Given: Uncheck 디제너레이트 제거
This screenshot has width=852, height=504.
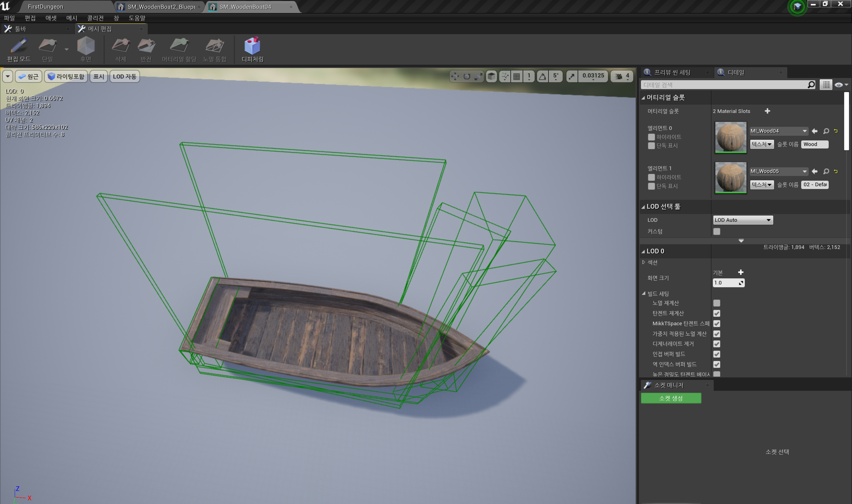Looking at the screenshot, I should (x=717, y=344).
